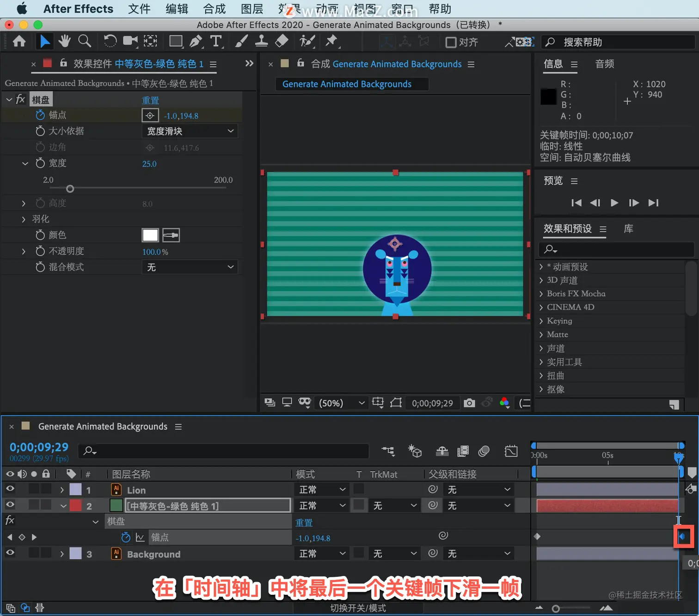Viewport: 699px width, 616px height.
Task: Select the Selection arrow tool
Action: 44,42
